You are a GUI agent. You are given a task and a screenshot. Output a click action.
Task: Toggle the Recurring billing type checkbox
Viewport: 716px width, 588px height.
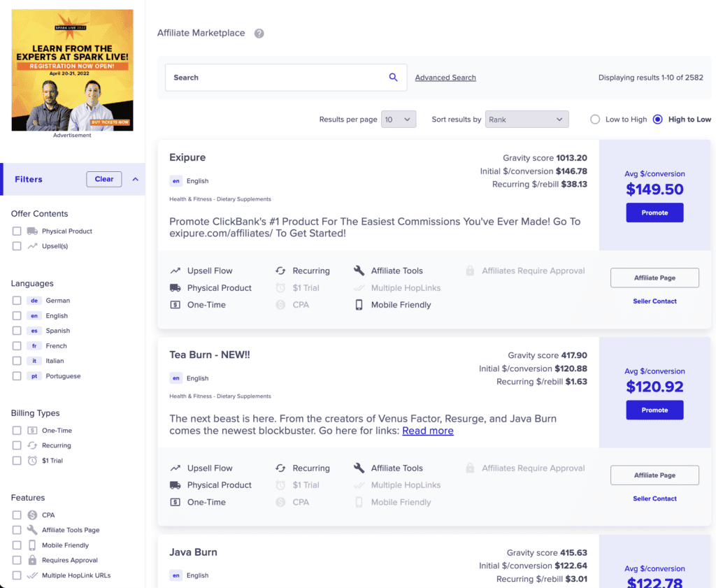pyautogui.click(x=17, y=445)
